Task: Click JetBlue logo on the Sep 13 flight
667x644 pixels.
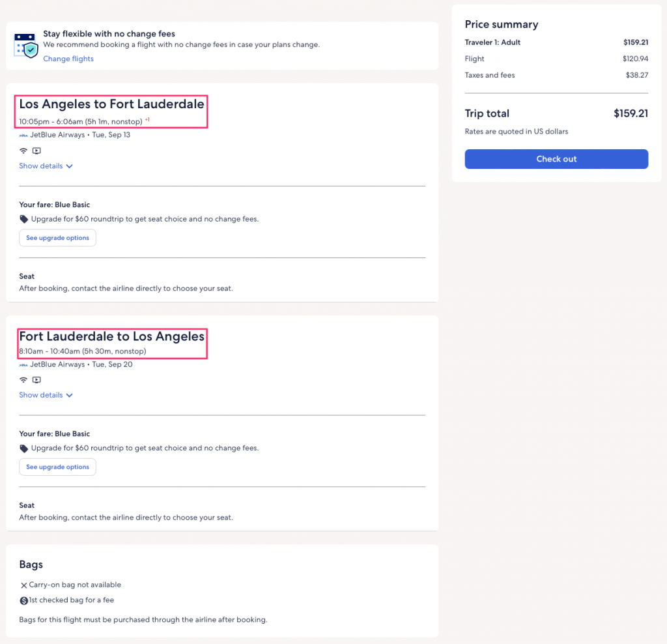Action: (x=23, y=135)
